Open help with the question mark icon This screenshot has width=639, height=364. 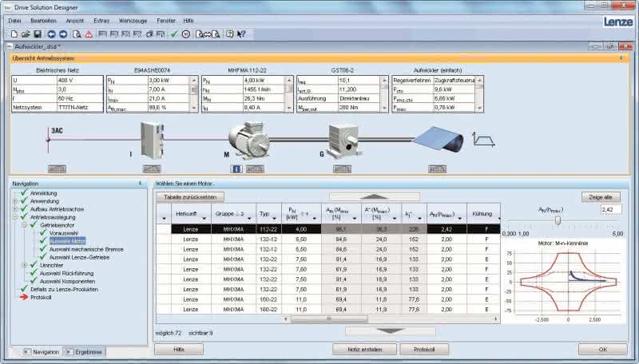tap(230, 34)
